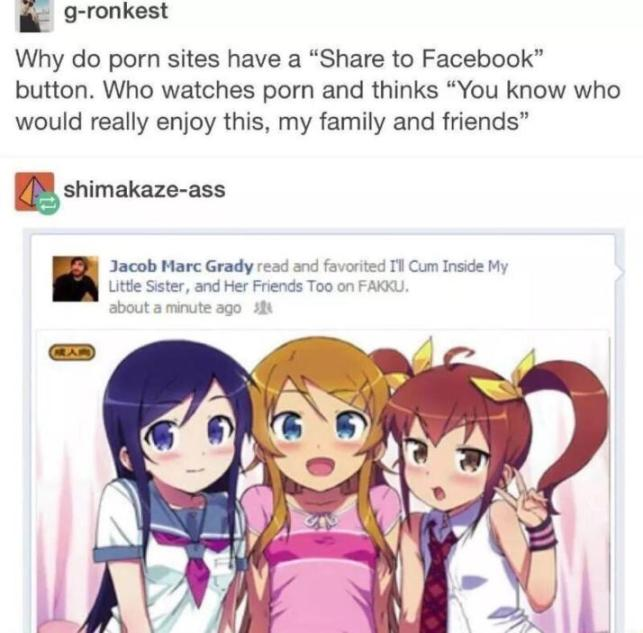Click shimakaze-ass's pyramid avatar
This screenshot has height=633, width=643.
click(x=34, y=191)
